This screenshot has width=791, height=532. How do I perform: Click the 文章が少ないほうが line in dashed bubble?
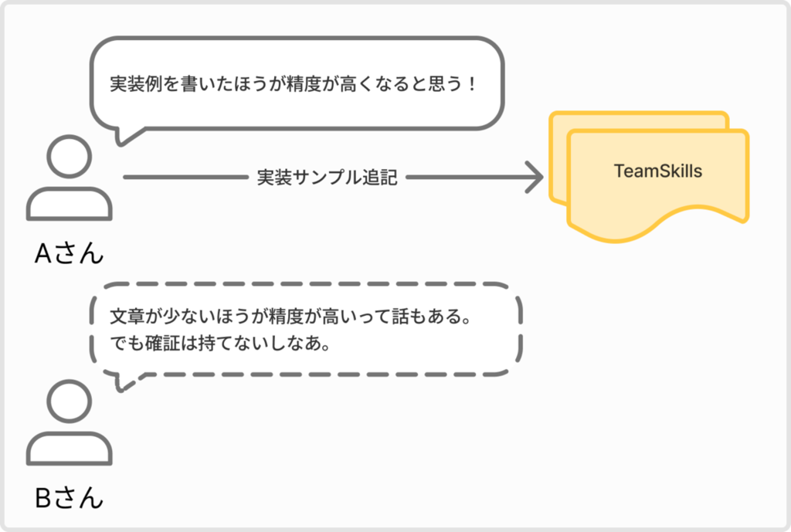290,316
